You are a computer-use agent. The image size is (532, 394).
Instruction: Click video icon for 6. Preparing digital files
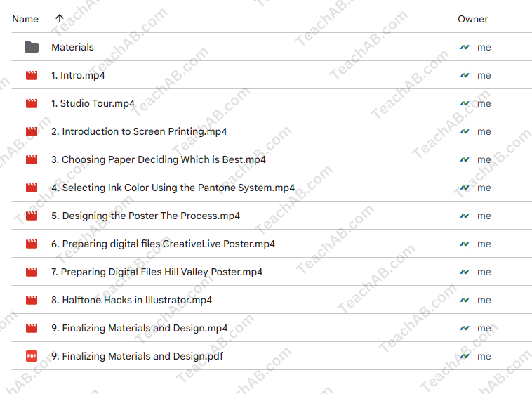(x=32, y=244)
